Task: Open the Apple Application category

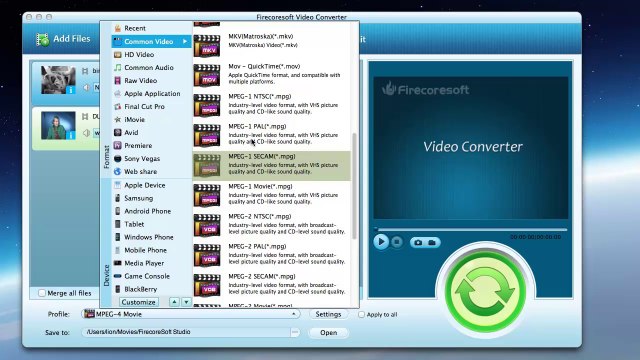Action: (x=151, y=93)
